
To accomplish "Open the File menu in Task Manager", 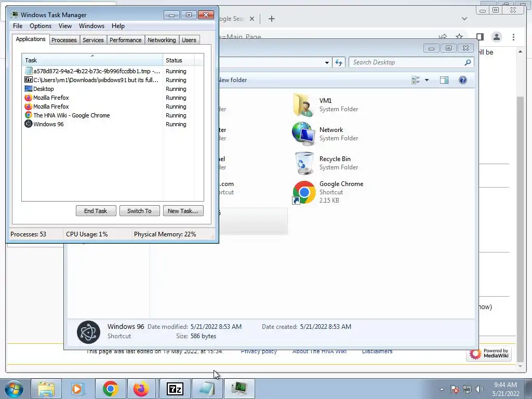I will click(x=18, y=26).
